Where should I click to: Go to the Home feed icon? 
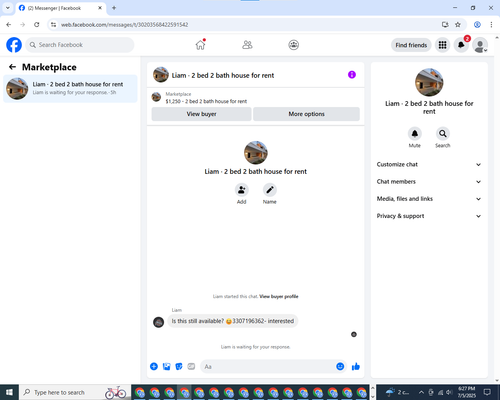pyautogui.click(x=201, y=45)
